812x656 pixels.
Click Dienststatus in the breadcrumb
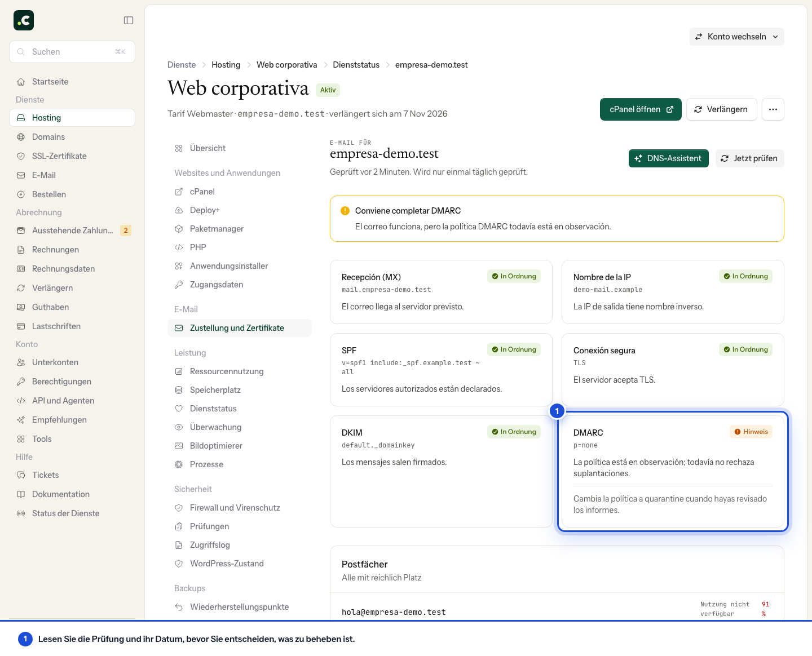tap(356, 65)
